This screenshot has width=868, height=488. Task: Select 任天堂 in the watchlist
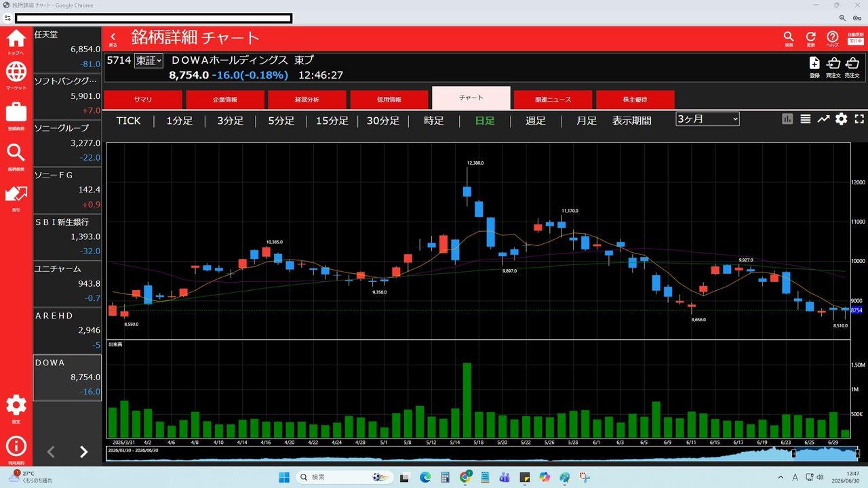point(67,49)
